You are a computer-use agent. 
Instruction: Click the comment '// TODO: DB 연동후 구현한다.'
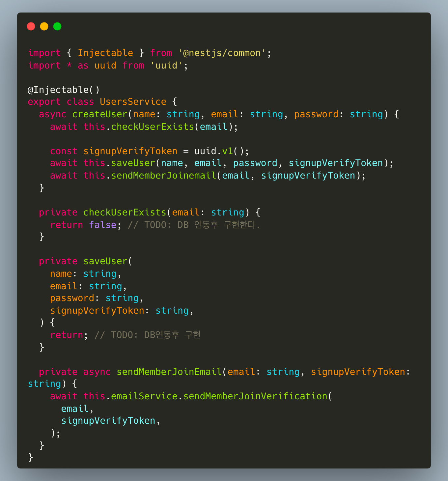[x=194, y=225]
